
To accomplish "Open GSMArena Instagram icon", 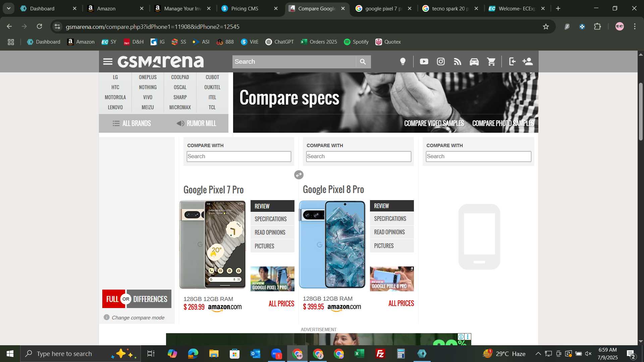I will pyautogui.click(x=441, y=62).
